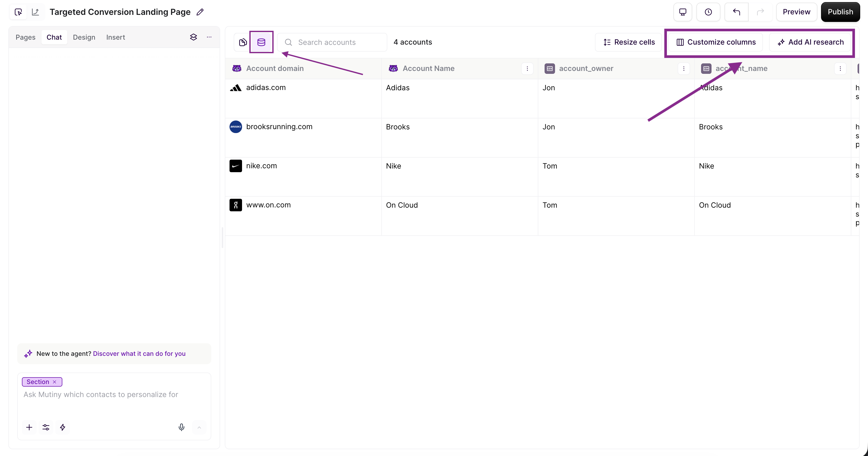The height and width of the screenshot is (456, 868).
Task: Open the overflow menu next to the layers icon
Action: pos(209,37)
